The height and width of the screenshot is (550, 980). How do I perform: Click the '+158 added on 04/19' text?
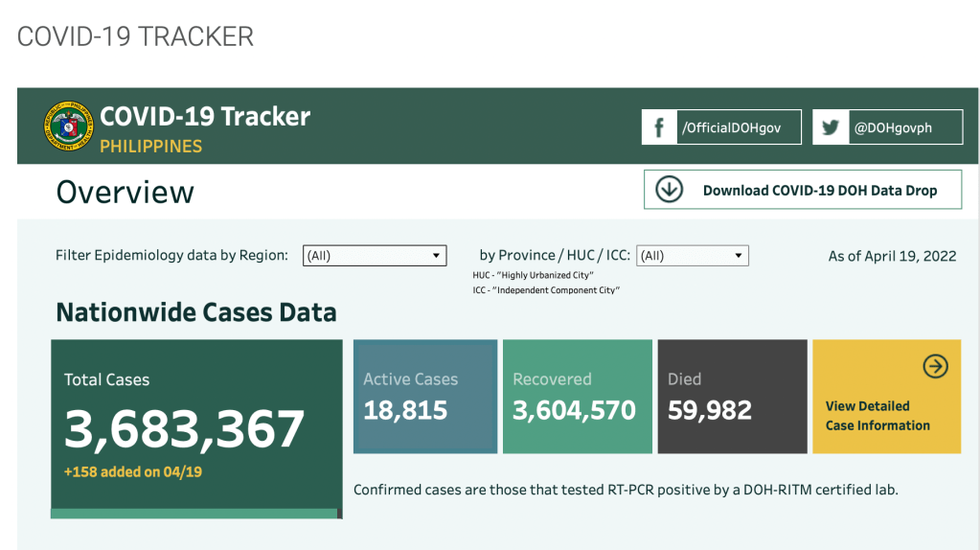coord(133,471)
